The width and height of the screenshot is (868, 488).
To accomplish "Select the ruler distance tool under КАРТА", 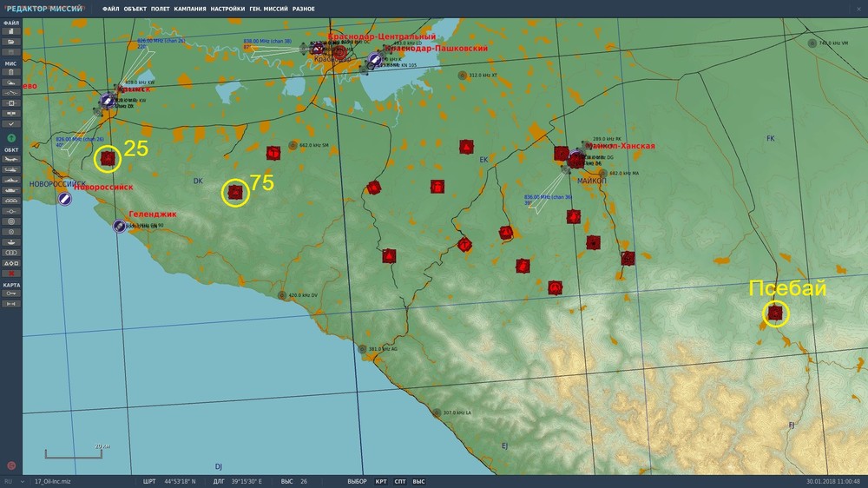I will (x=11, y=304).
